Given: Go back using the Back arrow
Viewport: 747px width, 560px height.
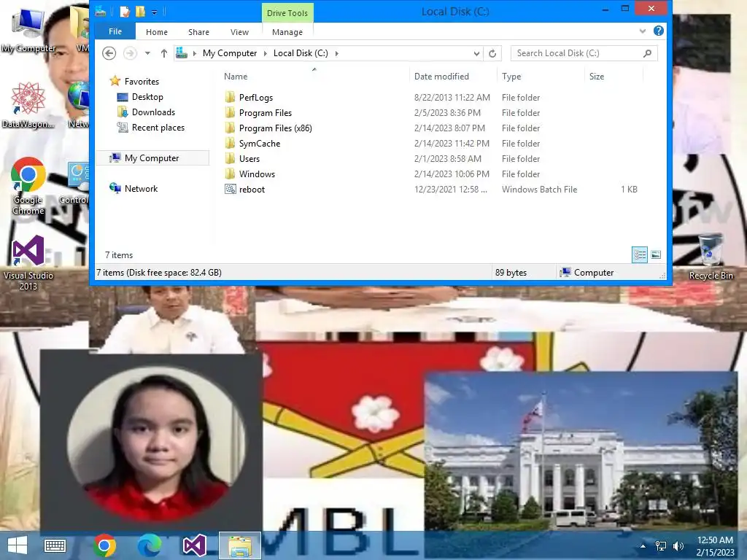Looking at the screenshot, I should [109, 53].
